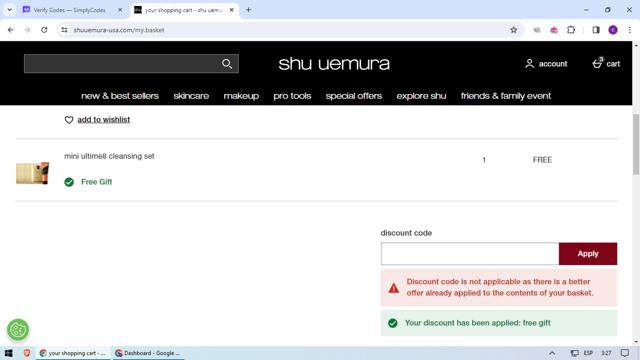Open the tab search dropdown arrow
640x360 pixels.
click(x=9, y=10)
